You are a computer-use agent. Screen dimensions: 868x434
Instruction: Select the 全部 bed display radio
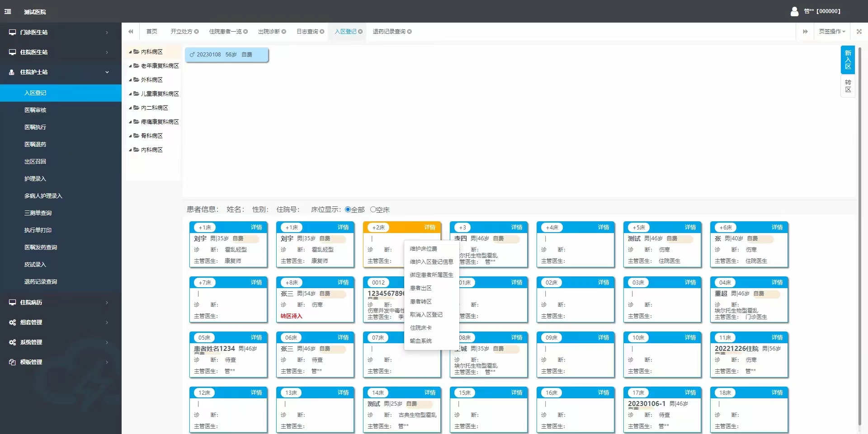coord(348,210)
